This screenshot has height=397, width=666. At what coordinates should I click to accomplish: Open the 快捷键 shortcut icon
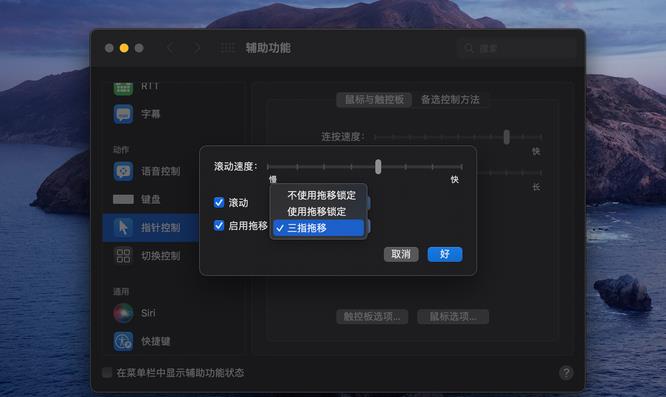click(x=123, y=341)
